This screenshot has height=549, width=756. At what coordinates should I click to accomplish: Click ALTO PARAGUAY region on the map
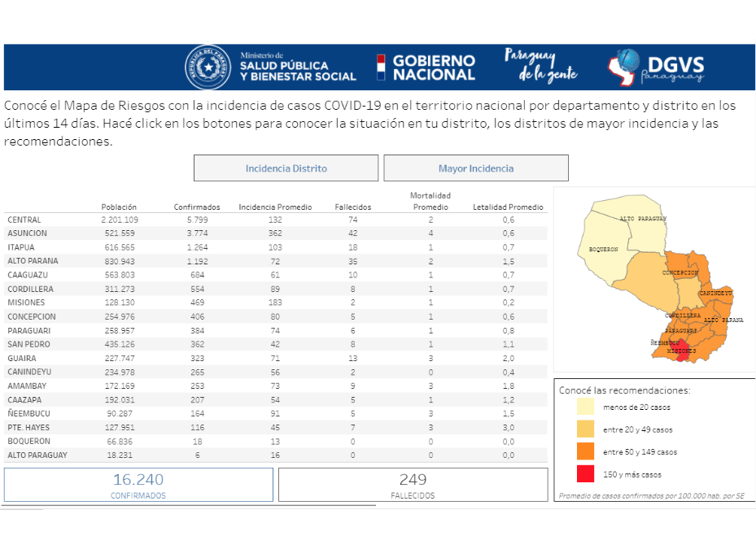point(641,218)
